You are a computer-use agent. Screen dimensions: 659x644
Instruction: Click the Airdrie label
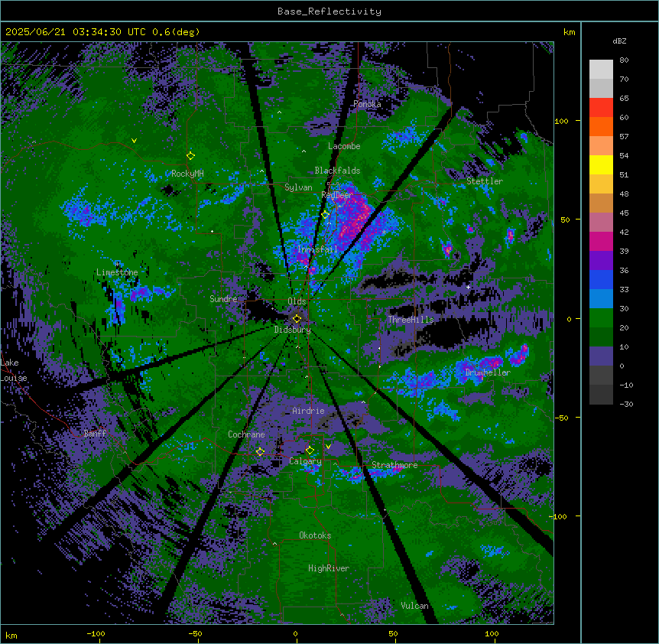pos(309,411)
